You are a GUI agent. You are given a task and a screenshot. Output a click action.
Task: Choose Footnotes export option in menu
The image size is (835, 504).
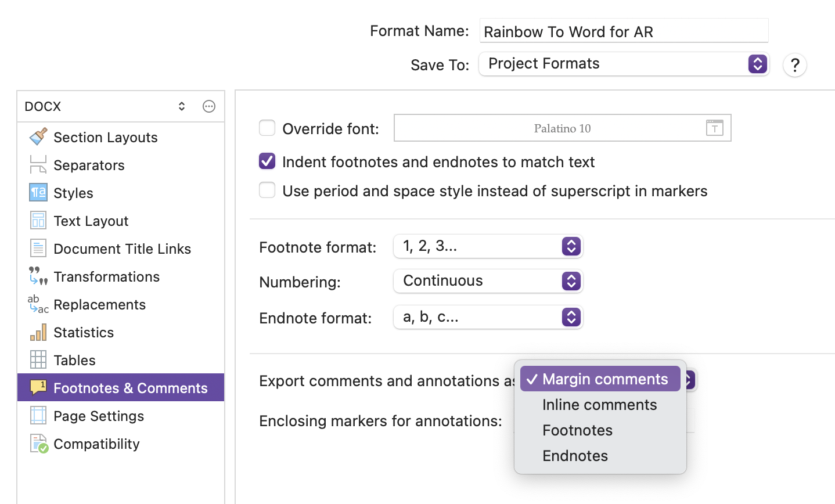click(600, 430)
